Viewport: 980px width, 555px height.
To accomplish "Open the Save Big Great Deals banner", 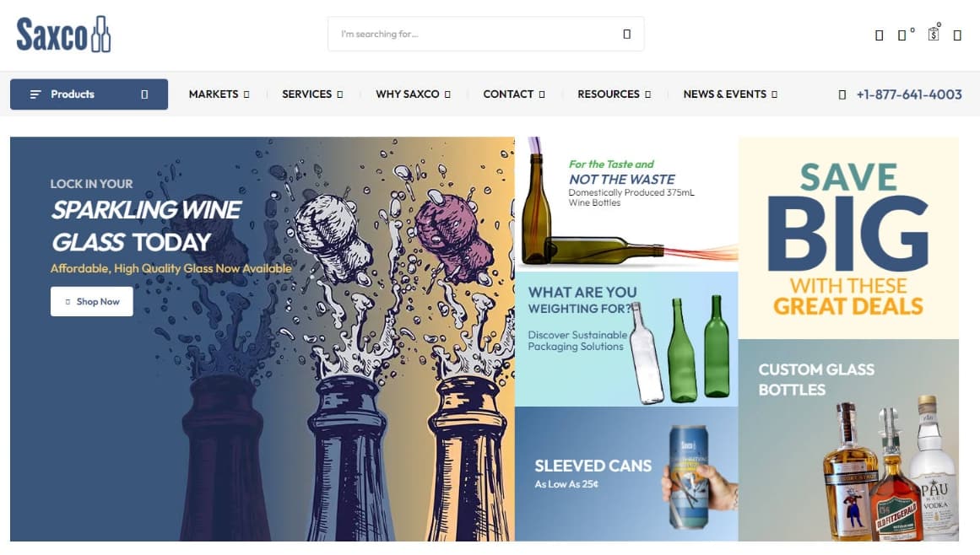I will 848,238.
